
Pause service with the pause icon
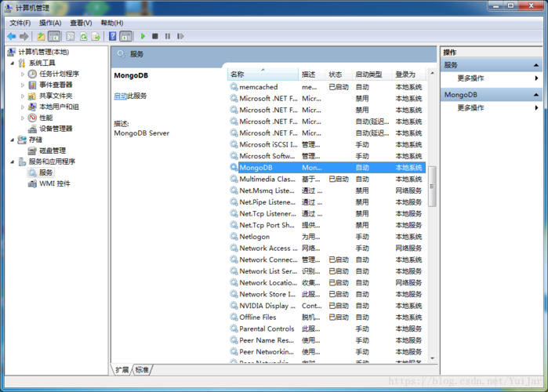(x=168, y=36)
